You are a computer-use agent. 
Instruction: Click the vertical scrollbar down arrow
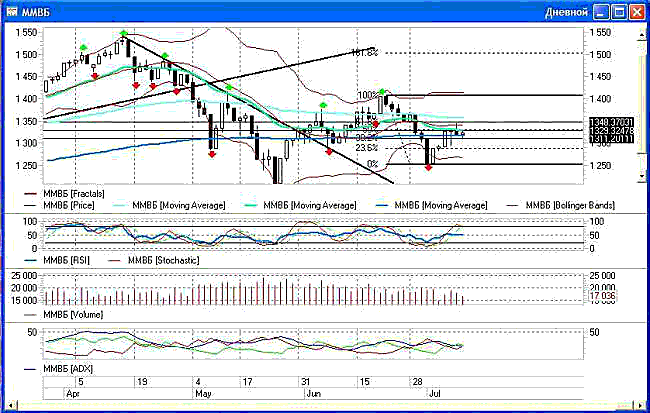(x=643, y=176)
